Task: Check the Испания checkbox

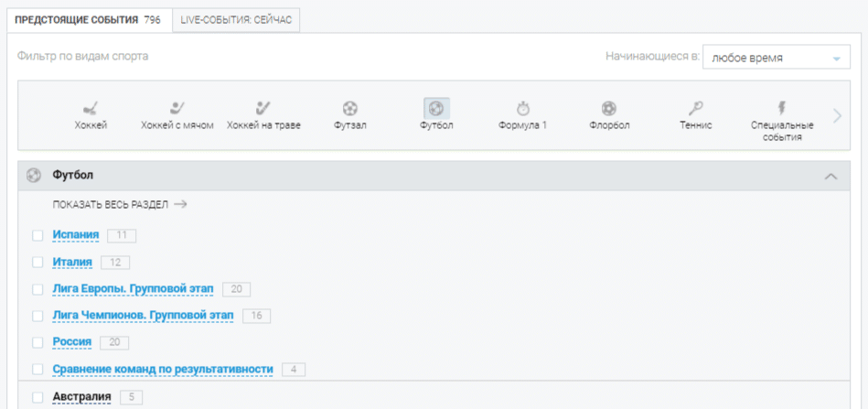Action: 38,235
